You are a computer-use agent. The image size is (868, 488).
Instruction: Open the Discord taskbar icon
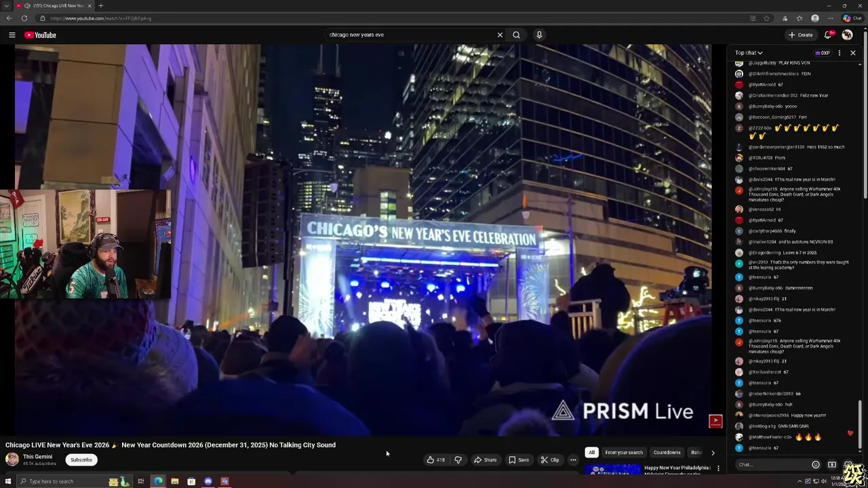pos(208,481)
